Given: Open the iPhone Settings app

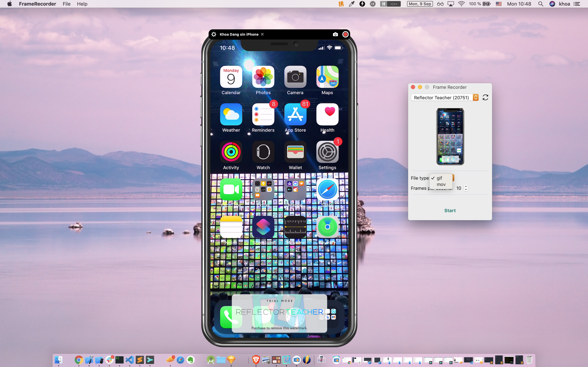Looking at the screenshot, I should click(x=327, y=152).
